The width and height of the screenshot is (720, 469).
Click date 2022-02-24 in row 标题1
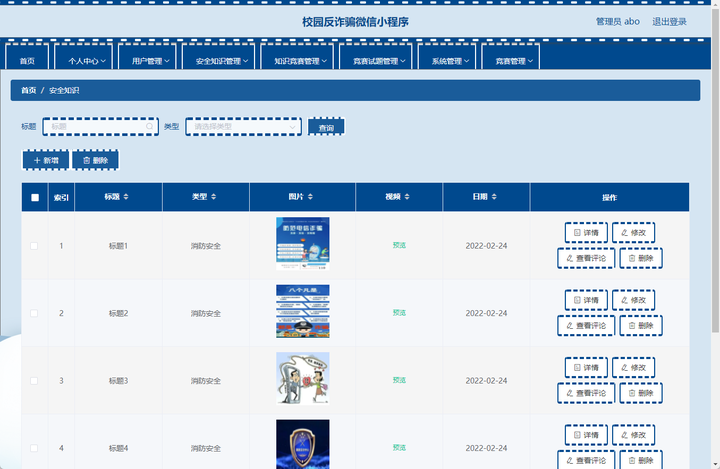(x=486, y=246)
